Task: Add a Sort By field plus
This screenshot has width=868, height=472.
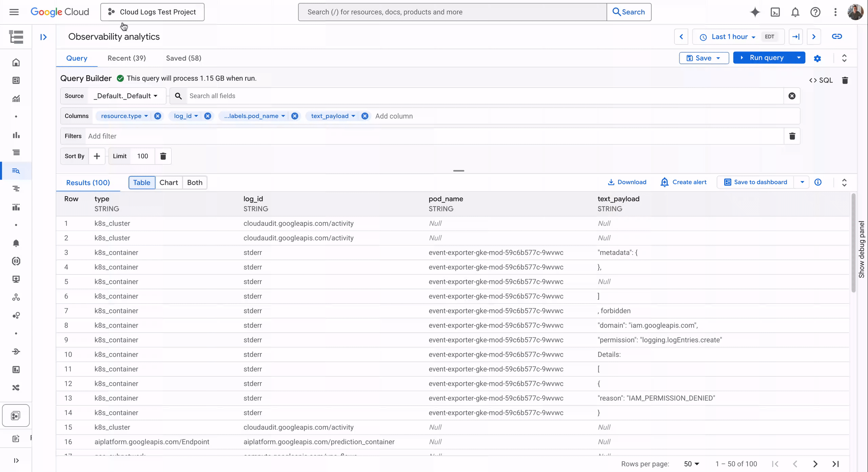Action: point(97,156)
